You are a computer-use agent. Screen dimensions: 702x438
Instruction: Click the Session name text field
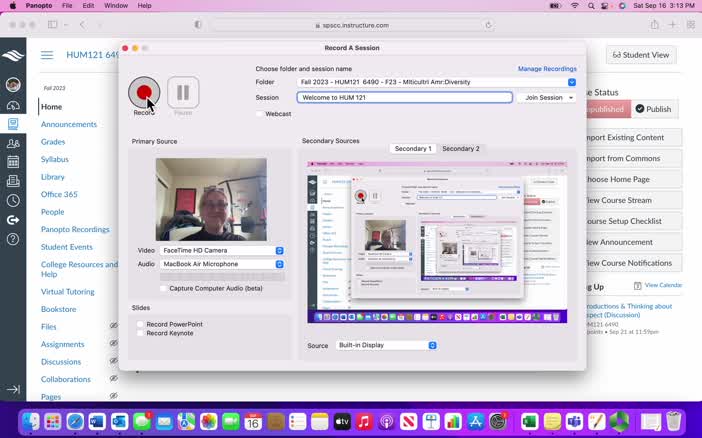pyautogui.click(x=404, y=98)
